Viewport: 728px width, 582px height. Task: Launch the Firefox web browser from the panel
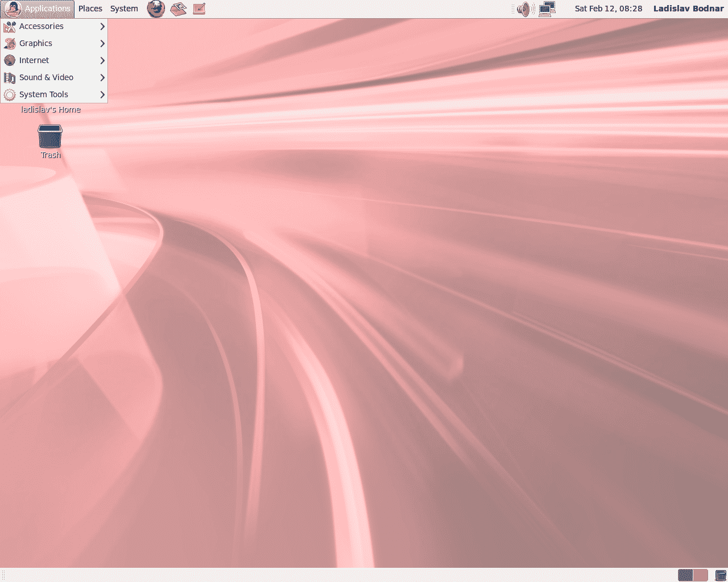[156, 9]
